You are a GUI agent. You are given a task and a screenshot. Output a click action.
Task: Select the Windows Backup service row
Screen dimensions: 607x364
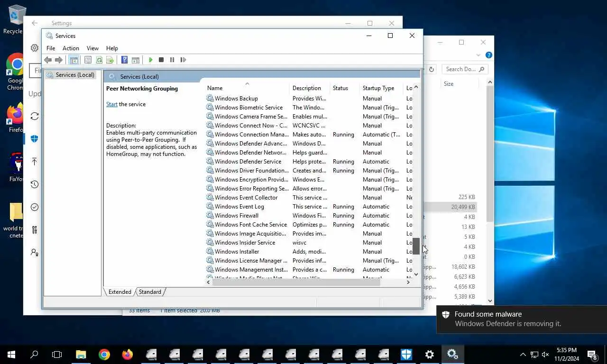click(x=309, y=99)
